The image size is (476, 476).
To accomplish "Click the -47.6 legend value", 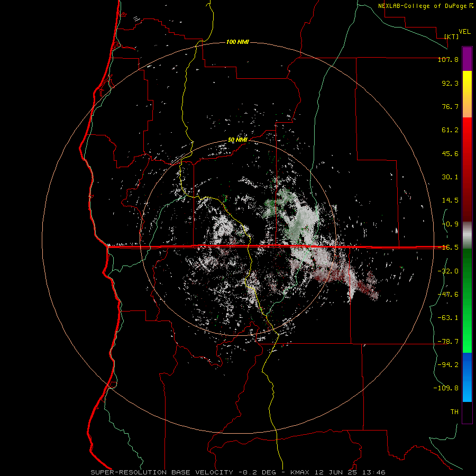I will point(448,295).
